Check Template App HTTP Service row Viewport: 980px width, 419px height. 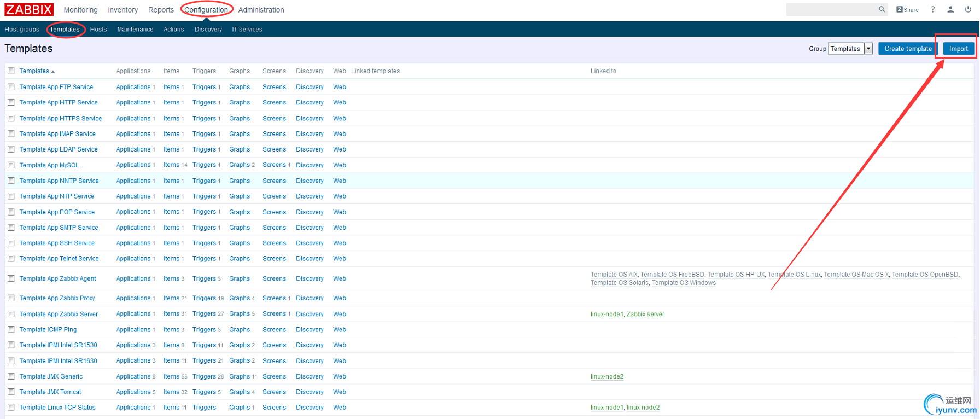coord(11,102)
